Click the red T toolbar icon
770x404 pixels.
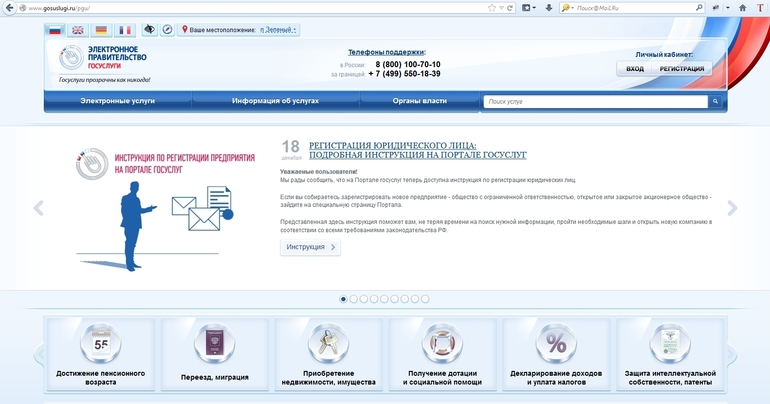pos(760,8)
